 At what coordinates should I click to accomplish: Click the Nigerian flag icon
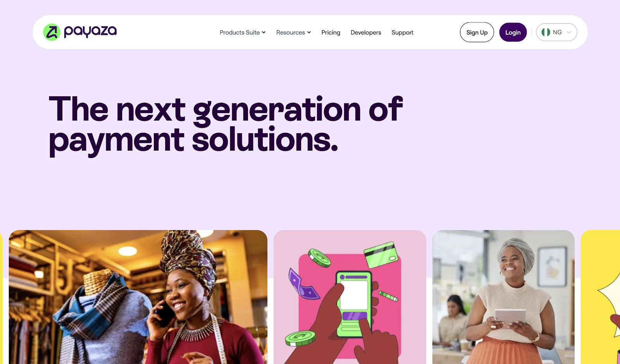tap(546, 32)
